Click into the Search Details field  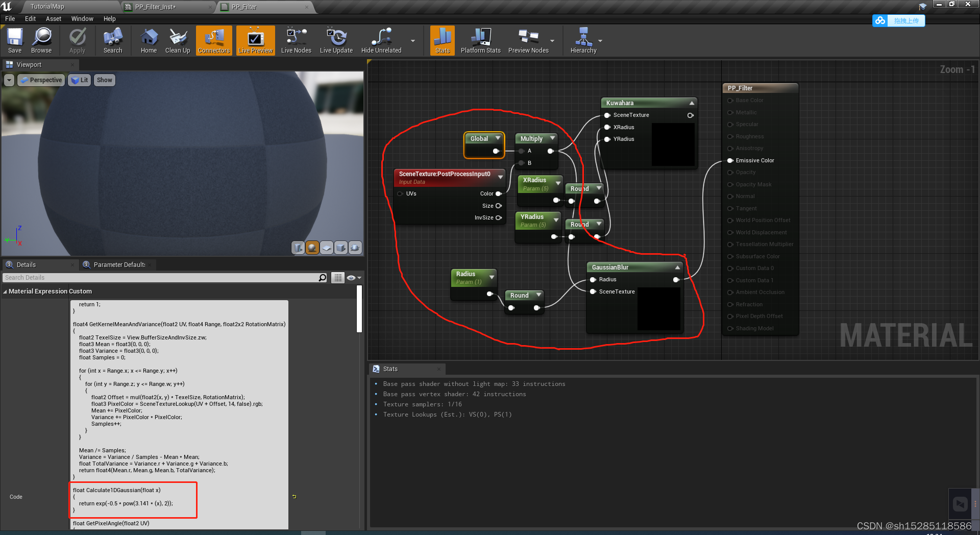coord(160,278)
